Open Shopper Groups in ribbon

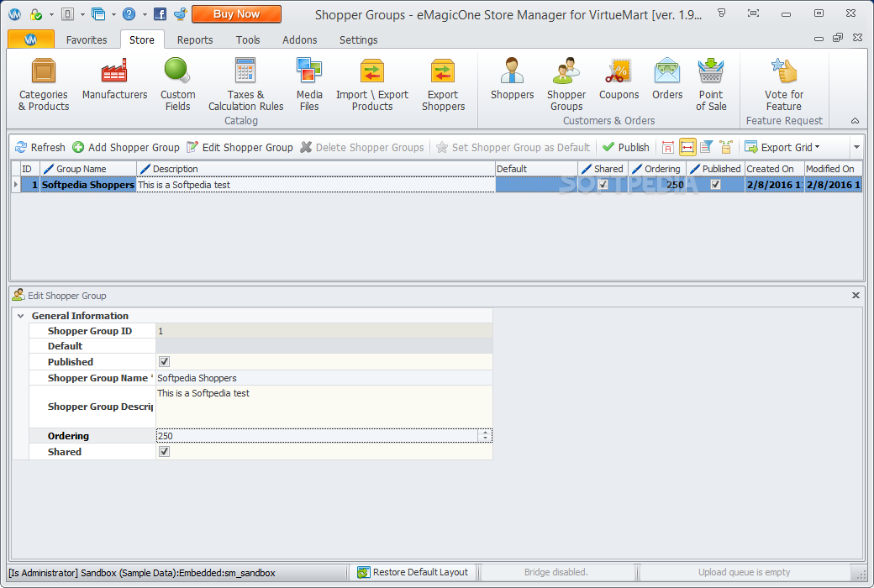tap(566, 85)
